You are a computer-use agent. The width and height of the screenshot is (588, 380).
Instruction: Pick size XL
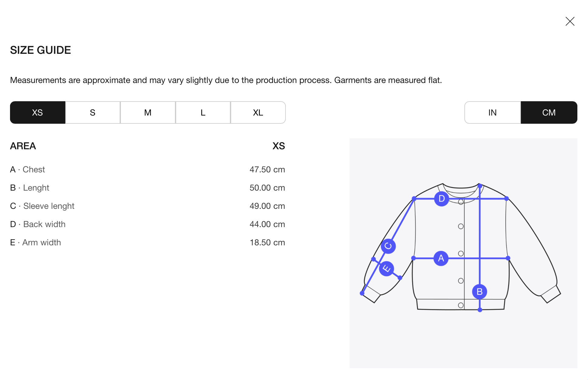pos(258,112)
